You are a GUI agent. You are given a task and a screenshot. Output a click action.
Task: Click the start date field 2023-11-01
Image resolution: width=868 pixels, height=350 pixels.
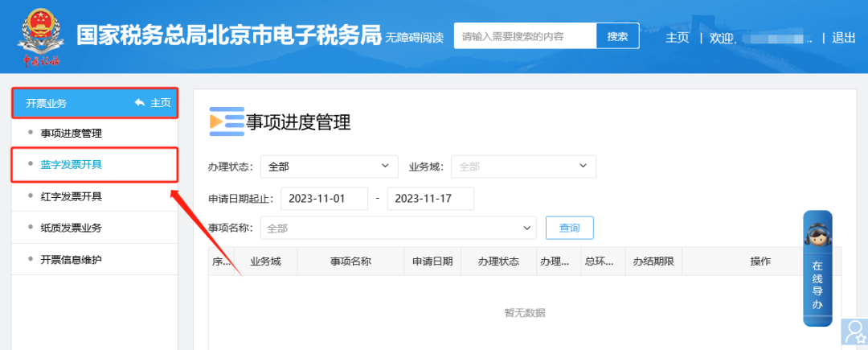[x=324, y=198]
